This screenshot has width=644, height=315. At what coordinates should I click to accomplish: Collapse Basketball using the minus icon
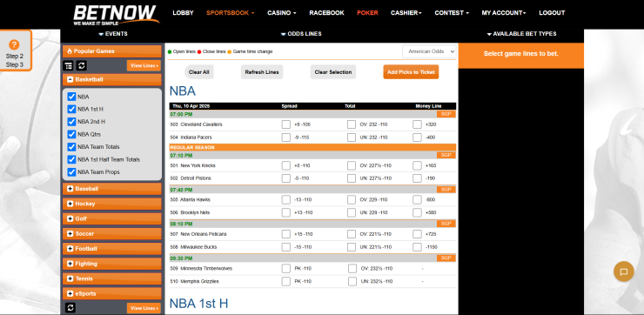pos(70,80)
